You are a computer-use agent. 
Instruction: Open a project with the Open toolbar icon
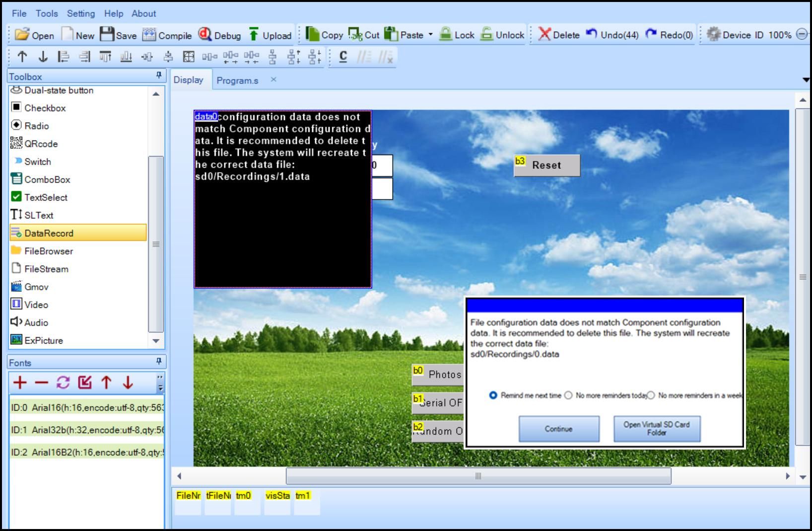pyautogui.click(x=34, y=35)
